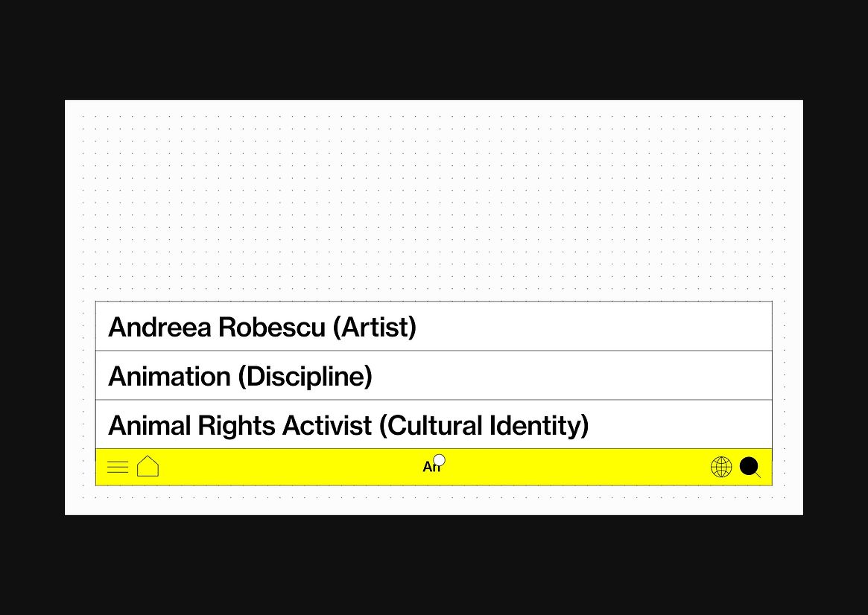Viewport: 868px width, 615px height.
Task: Click the three-line menu icon in yellow bar
Action: [x=118, y=468]
